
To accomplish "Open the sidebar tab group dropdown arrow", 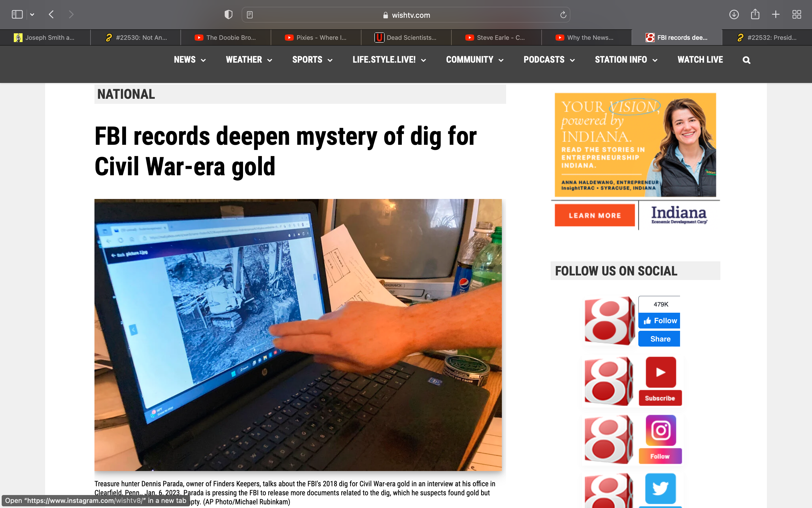I will 32,14.
